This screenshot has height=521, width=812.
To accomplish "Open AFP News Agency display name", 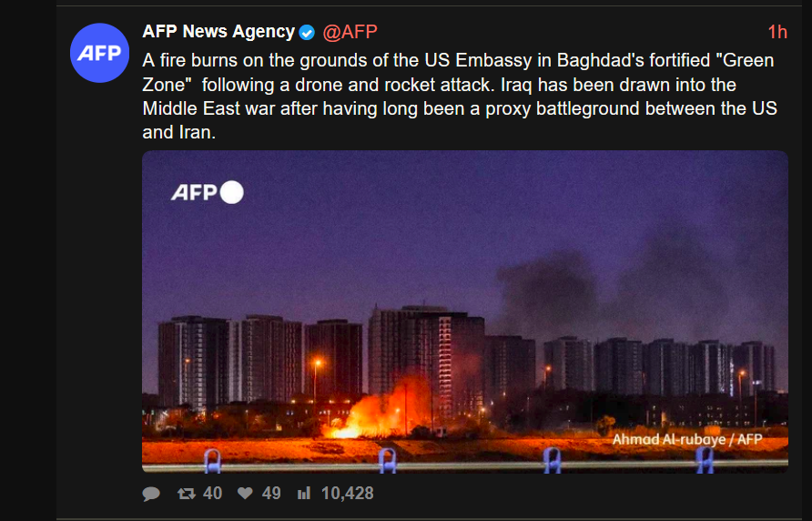I will pyautogui.click(x=218, y=32).
